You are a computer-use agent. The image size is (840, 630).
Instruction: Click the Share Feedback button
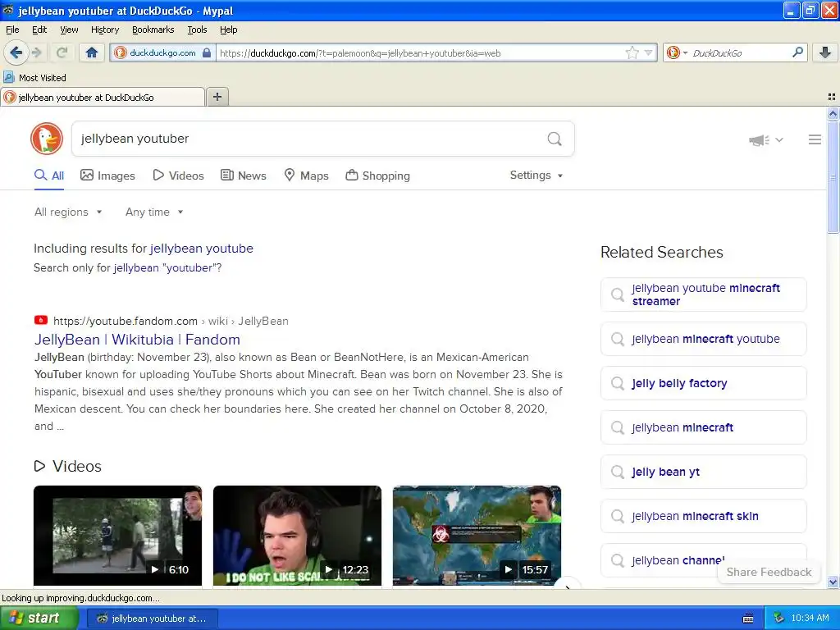click(x=769, y=572)
